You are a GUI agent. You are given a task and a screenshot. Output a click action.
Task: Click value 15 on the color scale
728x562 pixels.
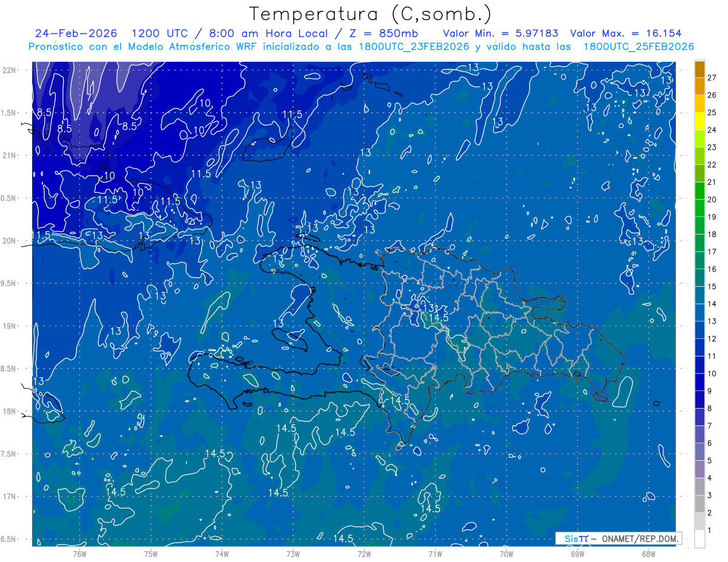point(712,287)
